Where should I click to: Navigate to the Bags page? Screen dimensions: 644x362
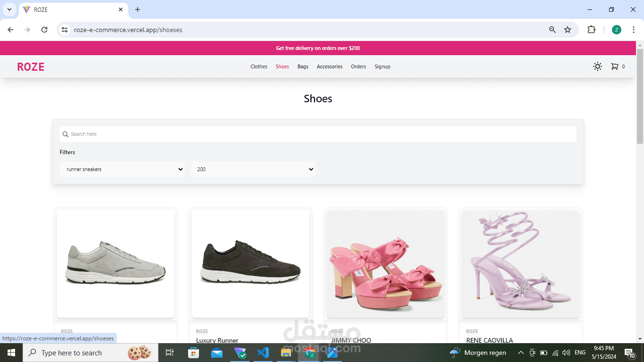tap(303, 66)
